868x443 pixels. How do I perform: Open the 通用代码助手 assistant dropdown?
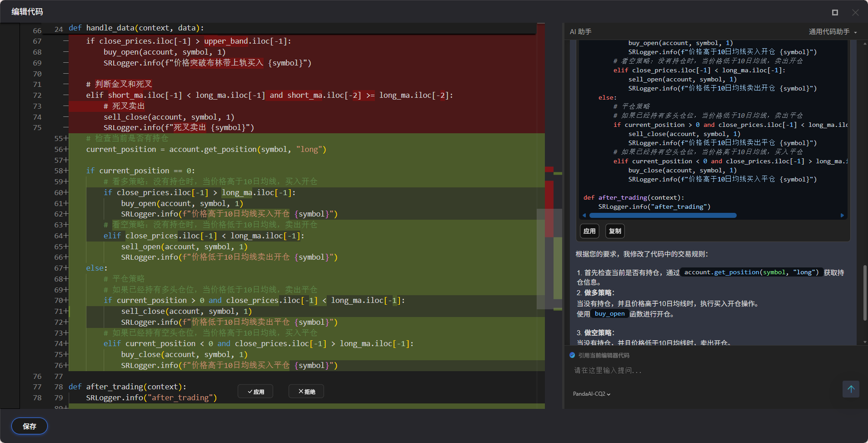[x=833, y=32]
